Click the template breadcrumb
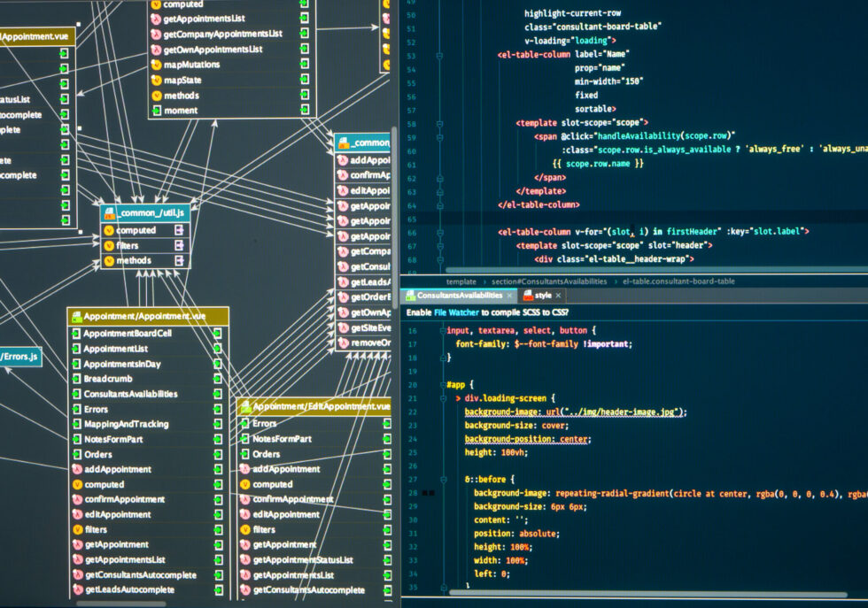The height and width of the screenshot is (608, 868). (x=461, y=281)
